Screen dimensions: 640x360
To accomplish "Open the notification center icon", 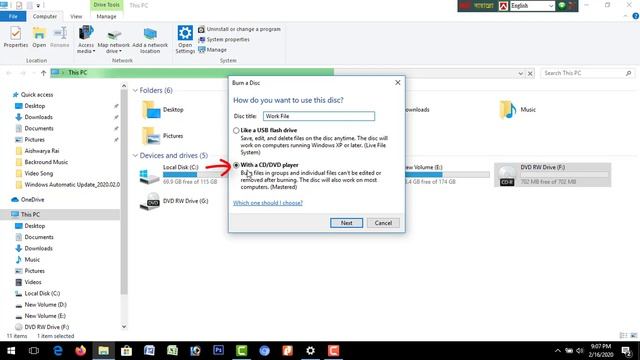I will tap(627, 351).
